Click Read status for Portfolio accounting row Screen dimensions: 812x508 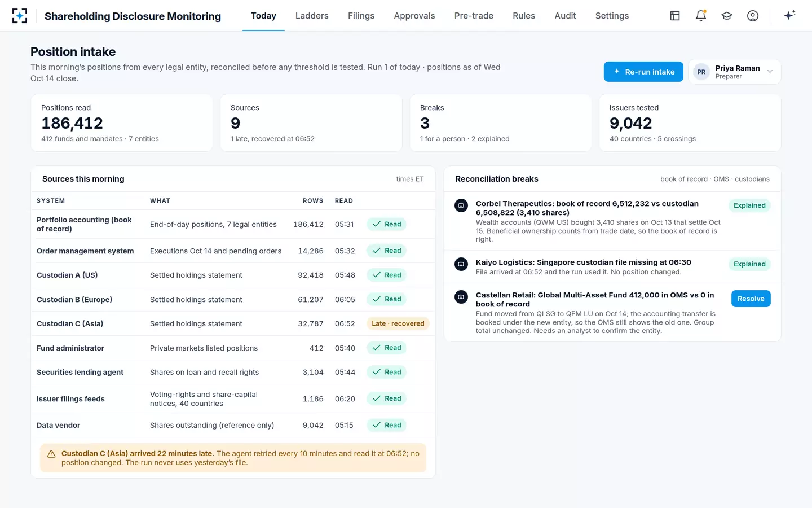[x=387, y=224]
